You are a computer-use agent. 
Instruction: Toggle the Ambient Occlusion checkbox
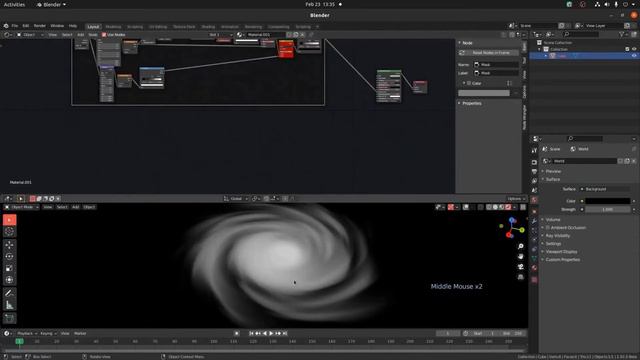pos(548,227)
